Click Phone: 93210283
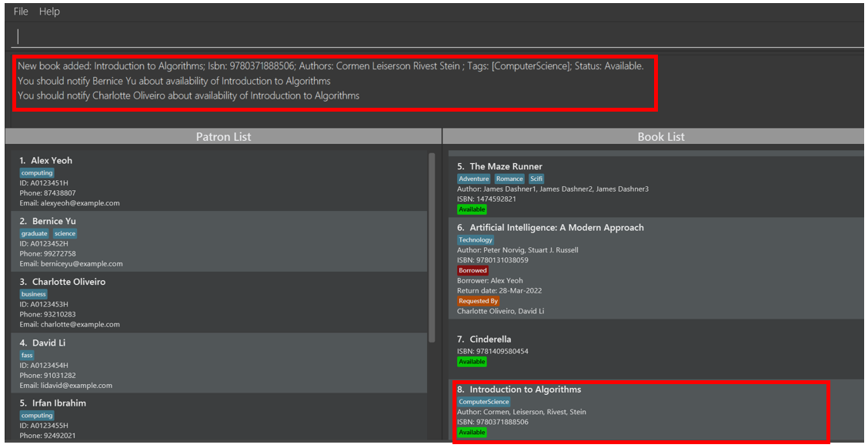Screen dimensions: 868x448 (x=48, y=315)
